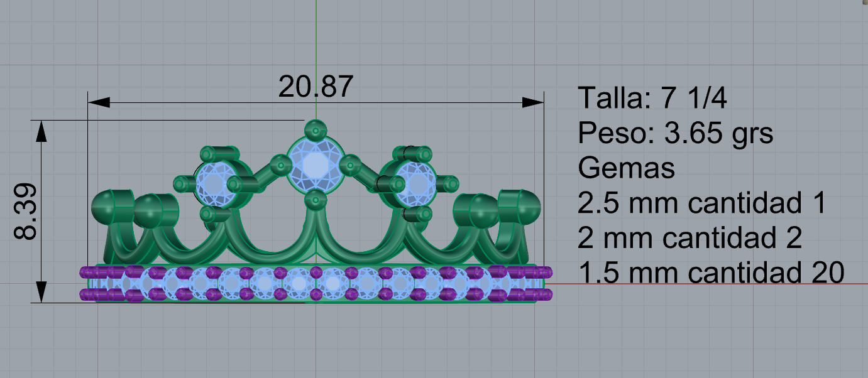Select the "1.5 mm cantidad 20" text line
868x378 pixels.
[710, 273]
